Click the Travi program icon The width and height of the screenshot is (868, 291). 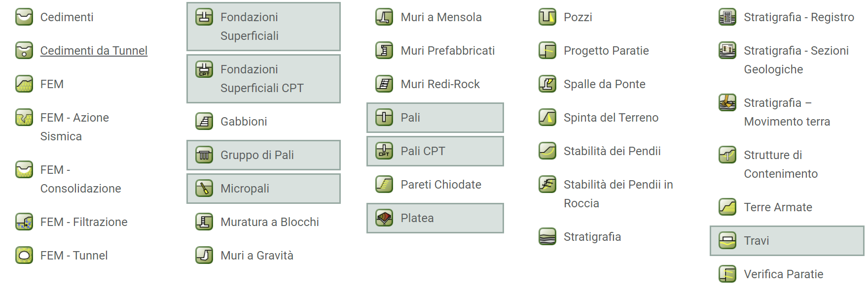(x=727, y=241)
